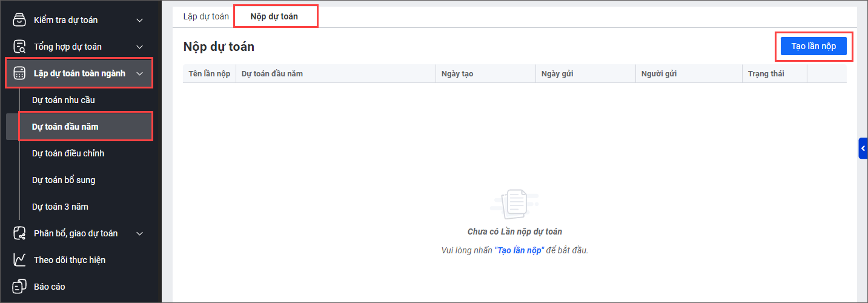Switch to the Lập dự toán tab
Viewport: 868px width, 303px height.
pyautogui.click(x=206, y=16)
